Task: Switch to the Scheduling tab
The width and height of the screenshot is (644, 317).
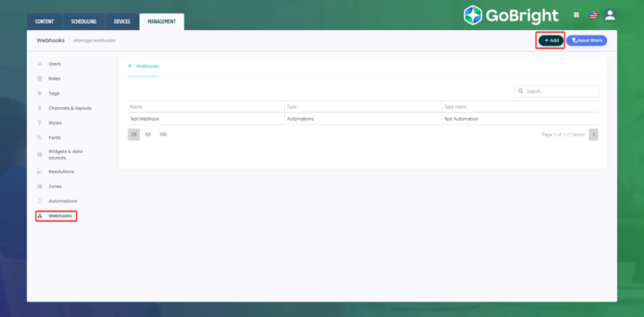Action: [x=84, y=22]
